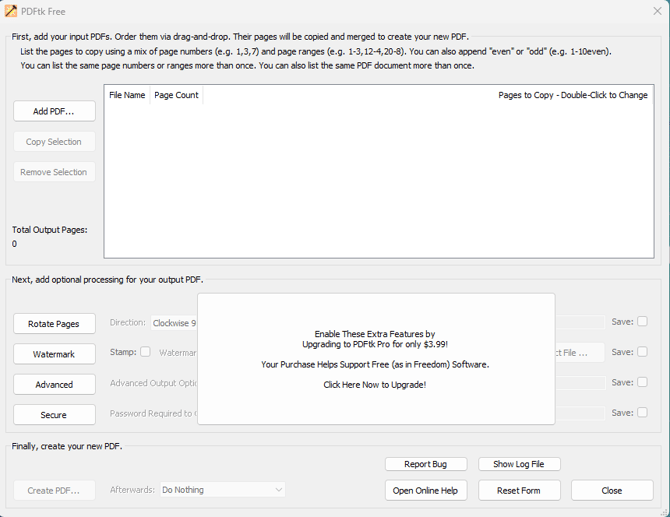Click the Add PDF... button
670x517 pixels.
click(54, 111)
